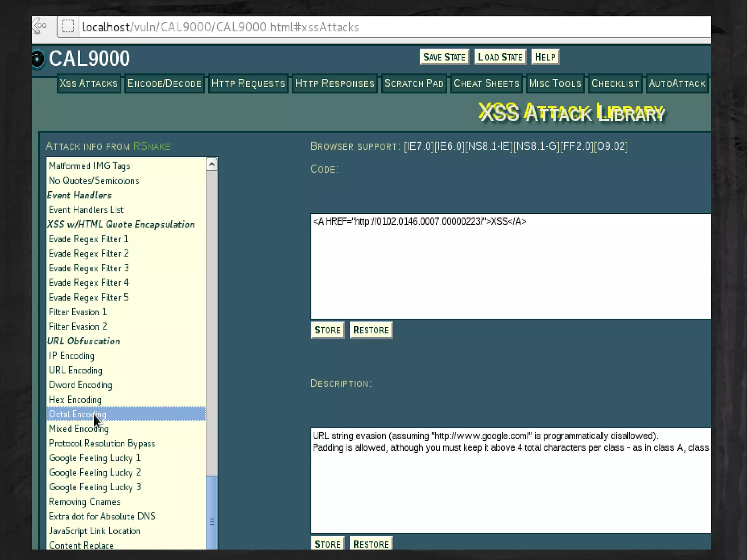Switch to Http Requests tab
This screenshot has height=560, width=747.
coord(248,84)
